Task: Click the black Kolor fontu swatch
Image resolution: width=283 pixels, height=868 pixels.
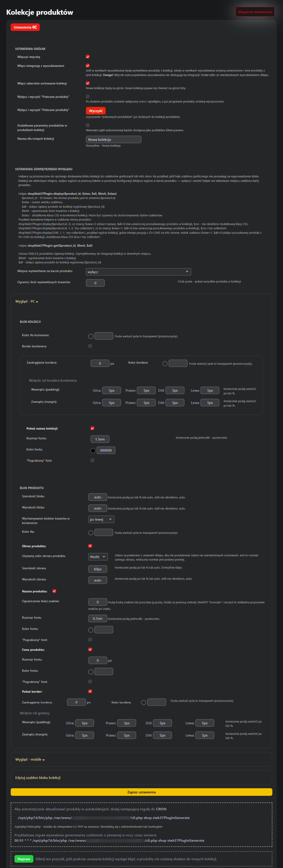Action: [x=93, y=451]
